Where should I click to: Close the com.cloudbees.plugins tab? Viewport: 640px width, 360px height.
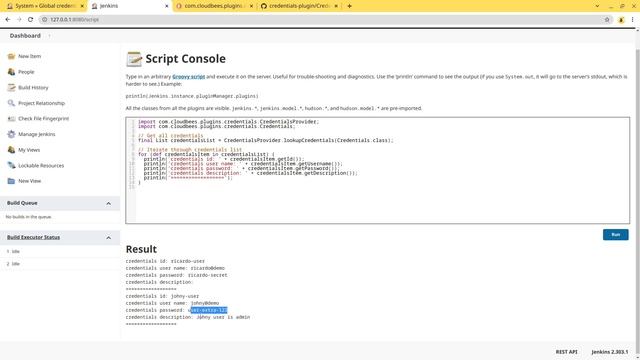[251, 6]
